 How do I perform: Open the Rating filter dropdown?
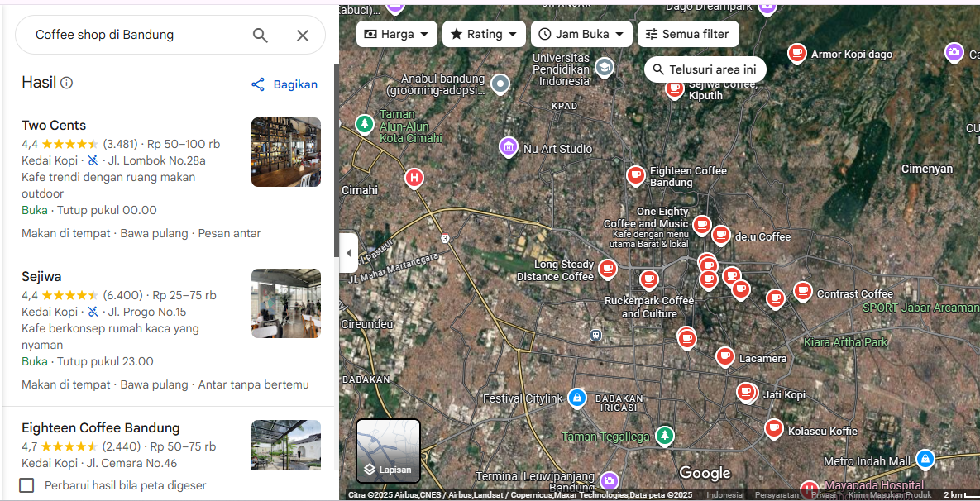(484, 34)
